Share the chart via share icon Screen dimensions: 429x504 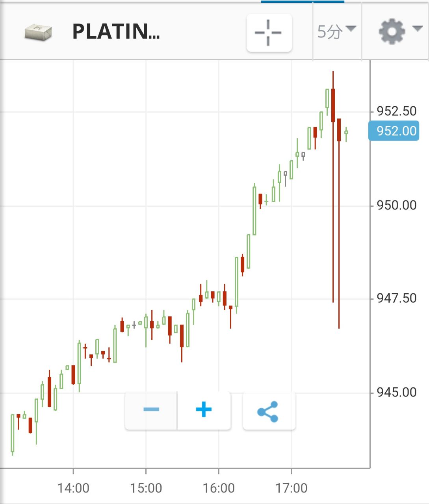tap(269, 411)
